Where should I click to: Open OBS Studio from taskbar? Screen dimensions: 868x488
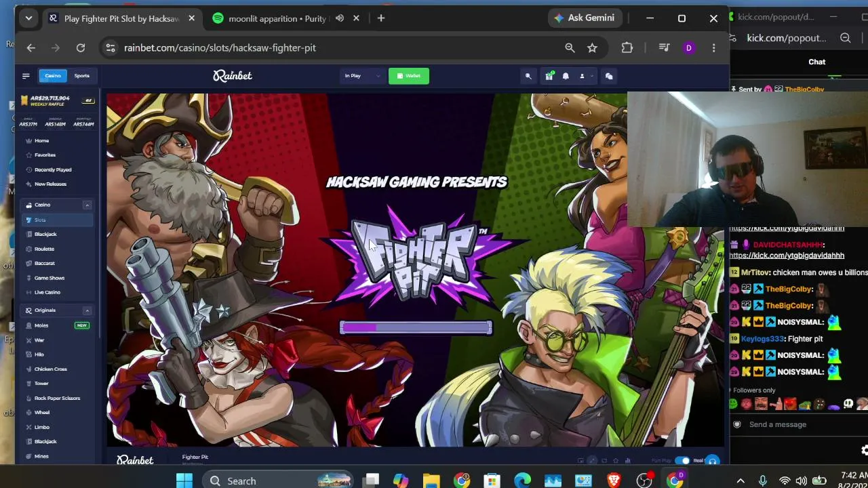click(644, 481)
